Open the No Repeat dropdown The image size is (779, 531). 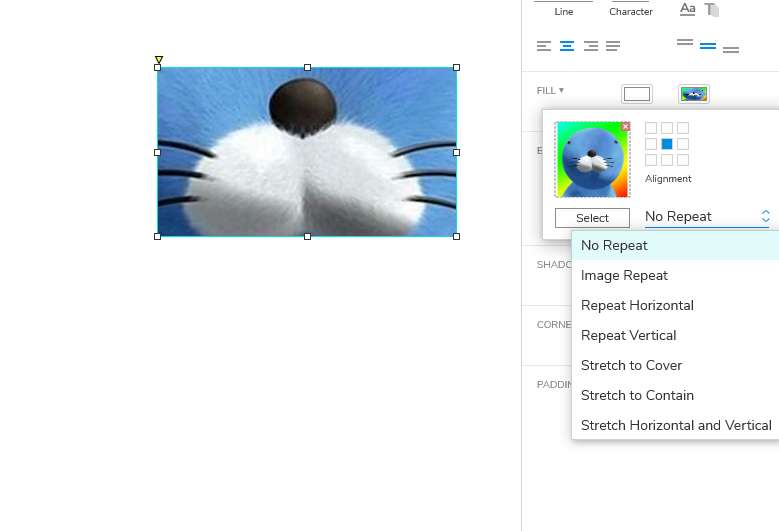[x=707, y=217]
